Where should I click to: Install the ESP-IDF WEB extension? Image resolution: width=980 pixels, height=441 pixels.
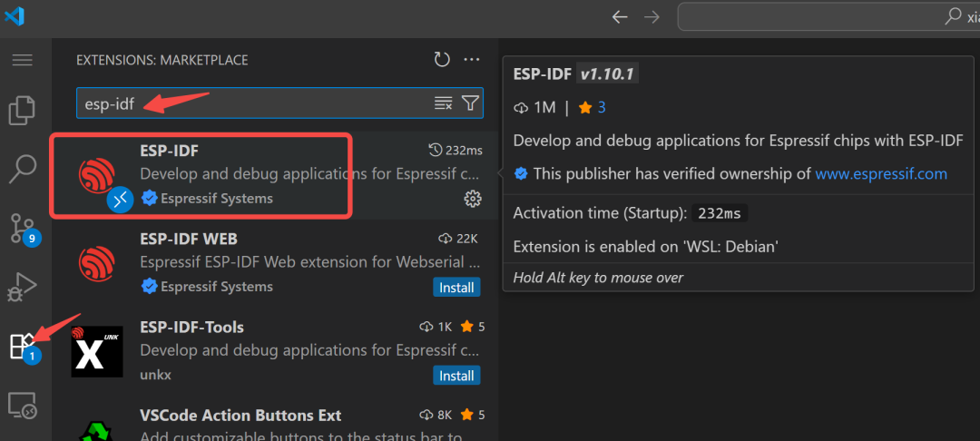(456, 287)
